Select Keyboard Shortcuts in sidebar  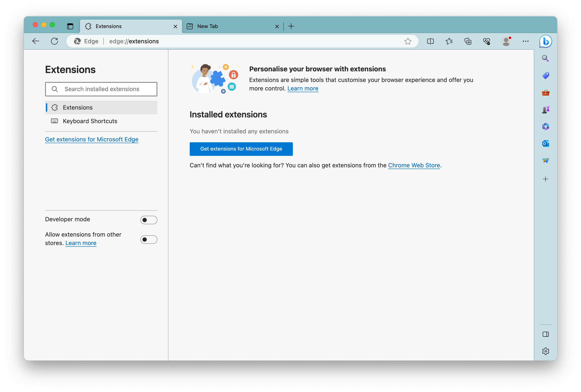click(90, 121)
